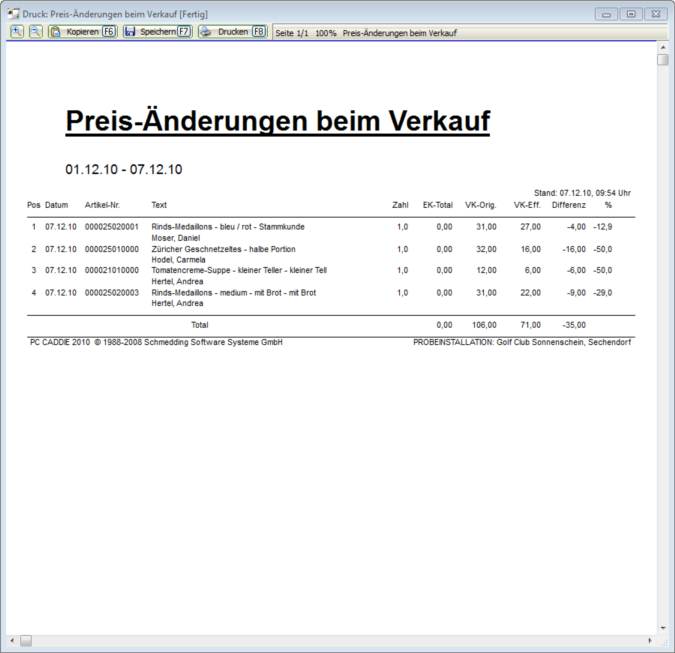This screenshot has width=675, height=653.
Task: Maximize the print preview window
Action: click(x=631, y=14)
